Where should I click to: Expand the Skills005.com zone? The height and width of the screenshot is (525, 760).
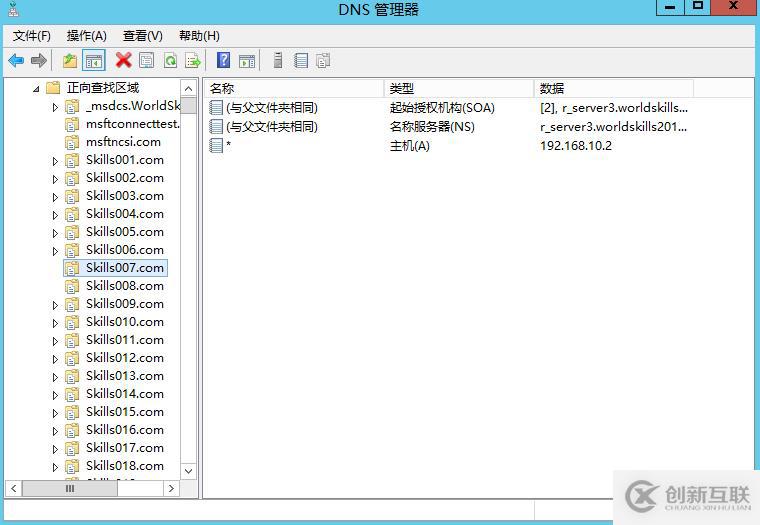pyautogui.click(x=55, y=233)
